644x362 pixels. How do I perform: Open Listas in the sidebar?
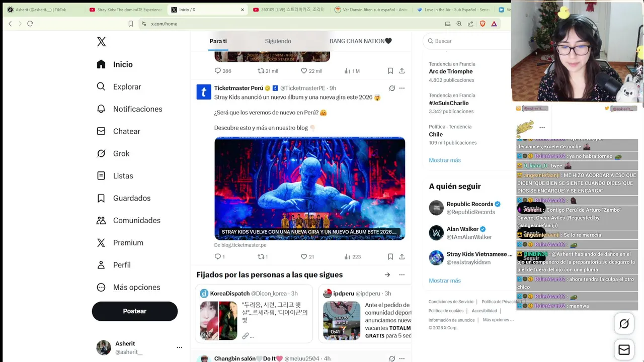point(115,175)
